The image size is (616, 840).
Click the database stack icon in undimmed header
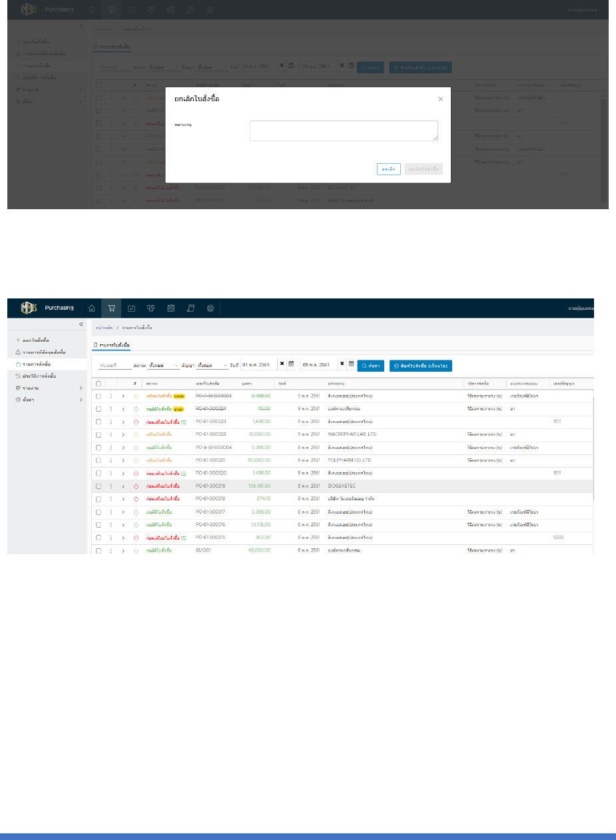(170, 308)
